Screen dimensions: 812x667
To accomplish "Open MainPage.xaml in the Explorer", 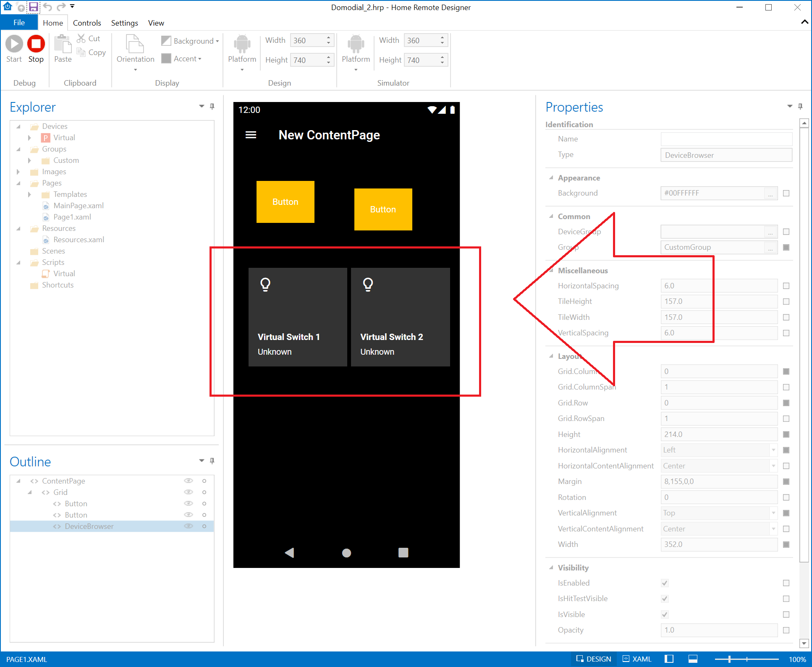I will (79, 206).
